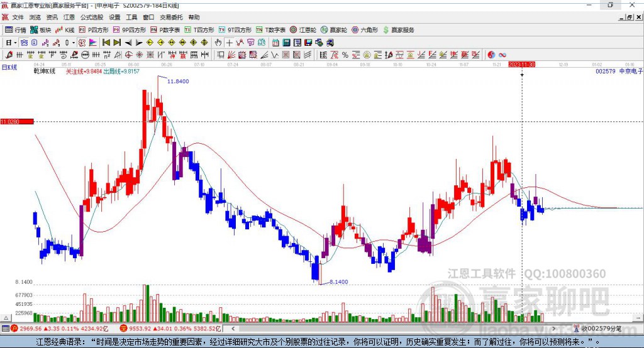
Task: Open the 公式选股 menu
Action: (x=92, y=17)
